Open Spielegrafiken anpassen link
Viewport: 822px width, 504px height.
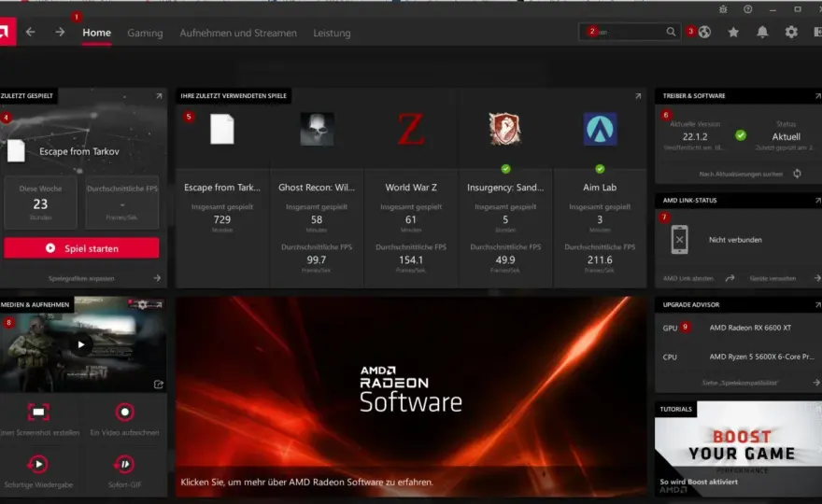pyautogui.click(x=81, y=278)
